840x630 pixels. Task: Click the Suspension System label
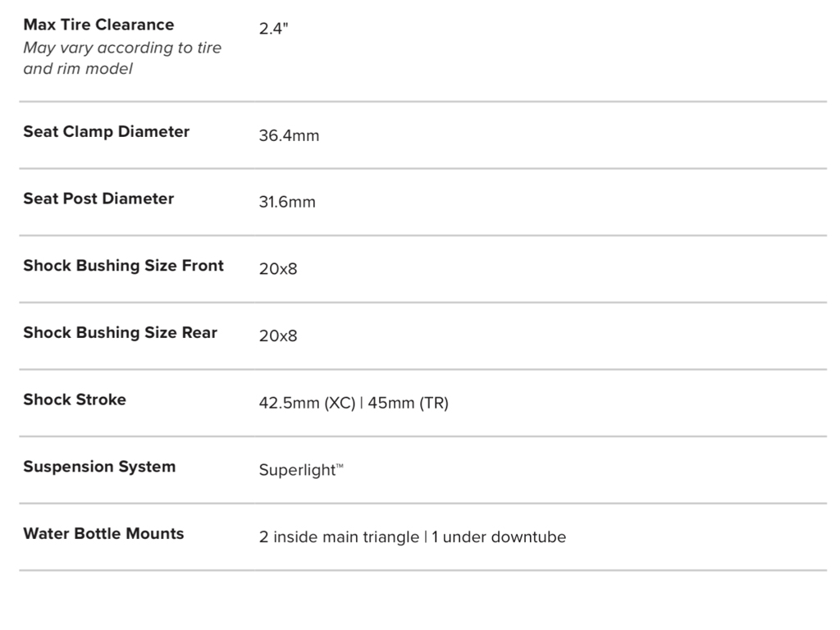tap(99, 467)
